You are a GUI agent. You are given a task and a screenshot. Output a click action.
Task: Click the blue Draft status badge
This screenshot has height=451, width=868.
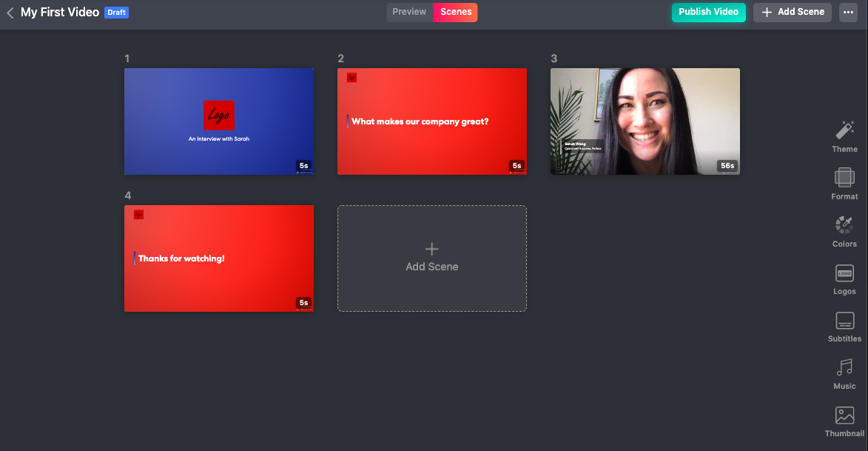pyautogui.click(x=116, y=12)
